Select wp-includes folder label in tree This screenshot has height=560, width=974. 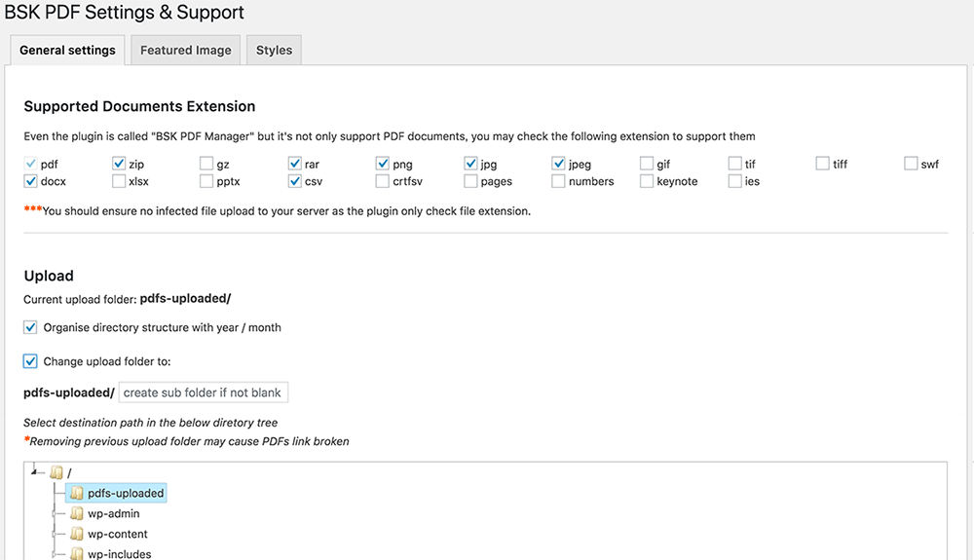(119, 554)
